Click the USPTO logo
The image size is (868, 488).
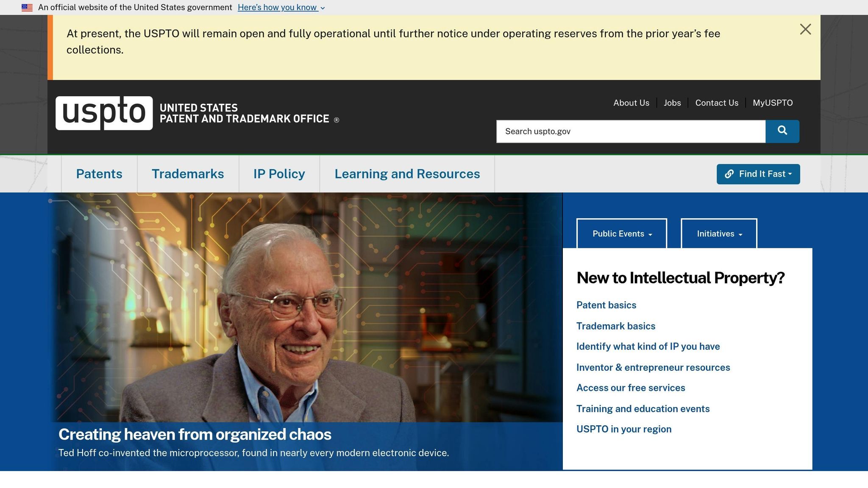pyautogui.click(x=104, y=113)
